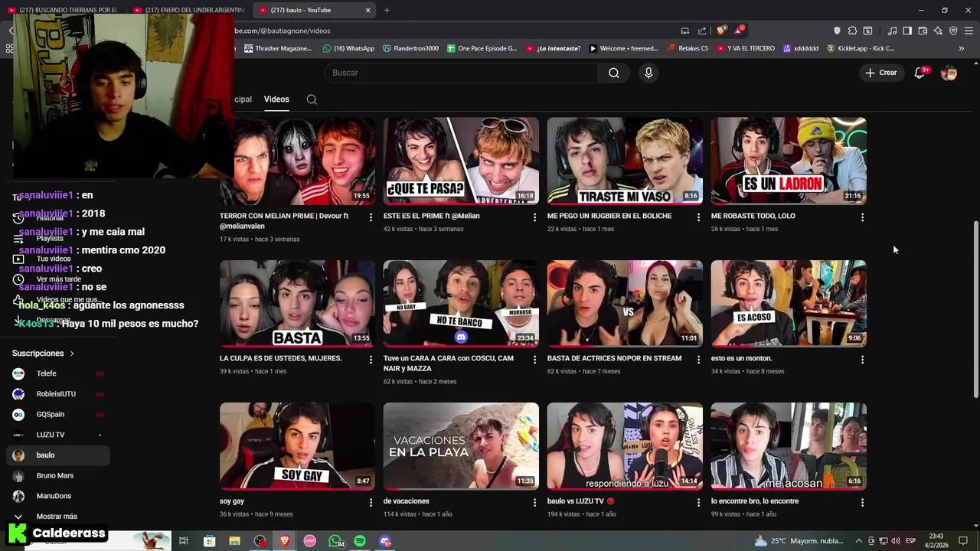Open Brave media playlist music icon
Image resolution: width=980 pixels, height=551 pixels.
click(892, 31)
